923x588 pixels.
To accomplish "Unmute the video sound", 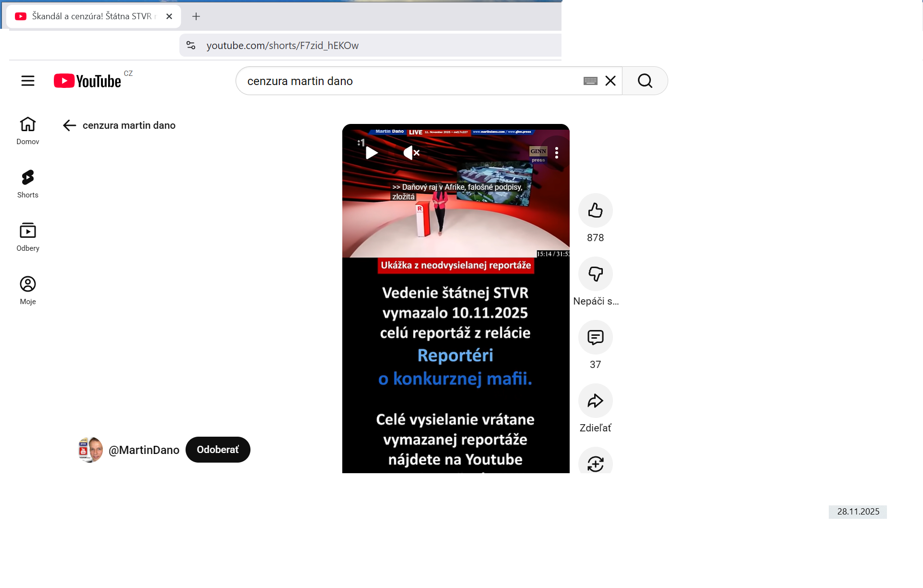I will pos(412,153).
